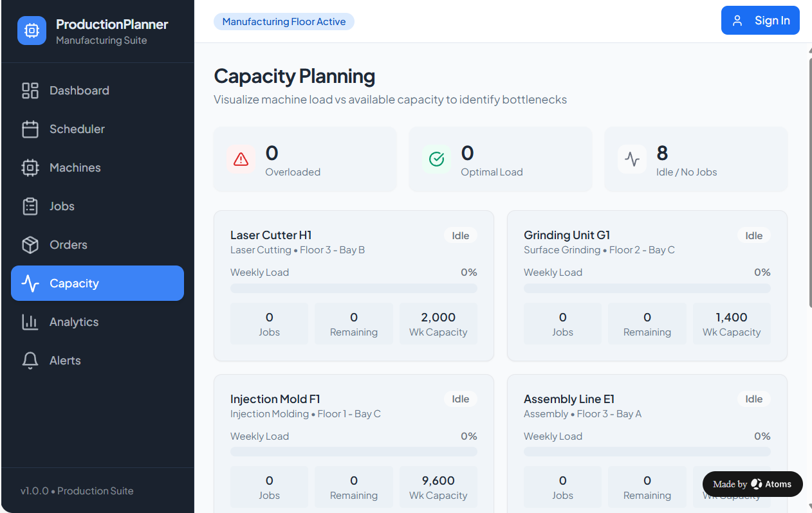Click the Assembly Line E1 weekly load bar

point(647,452)
